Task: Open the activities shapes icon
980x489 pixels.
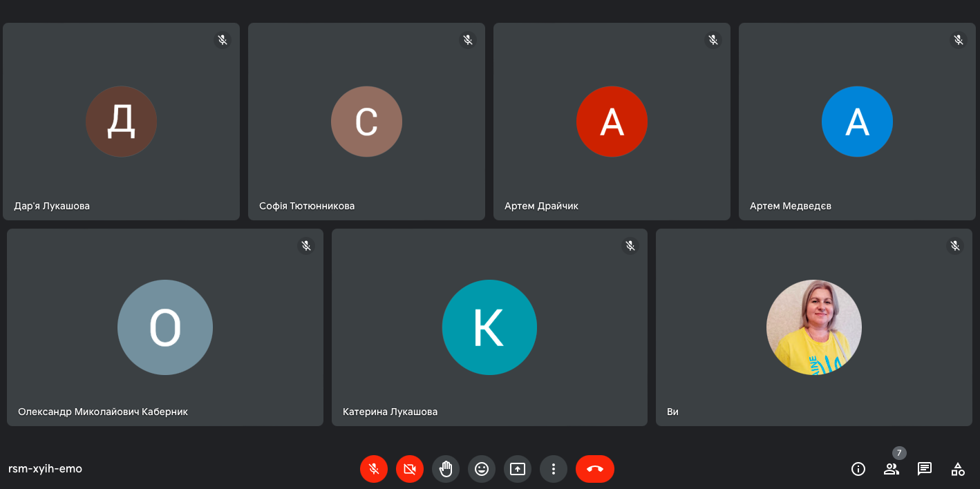Action: tap(958, 469)
